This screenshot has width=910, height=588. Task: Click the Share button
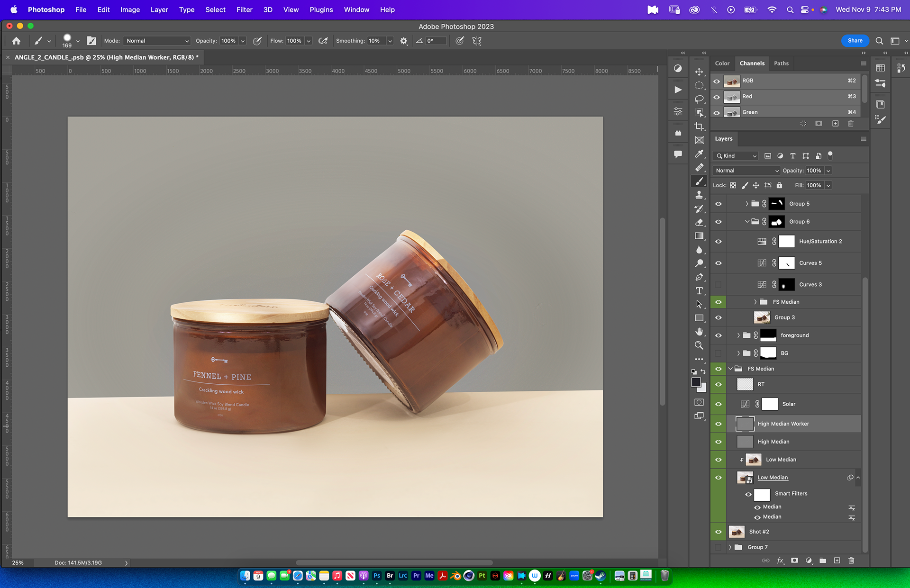pyautogui.click(x=855, y=41)
